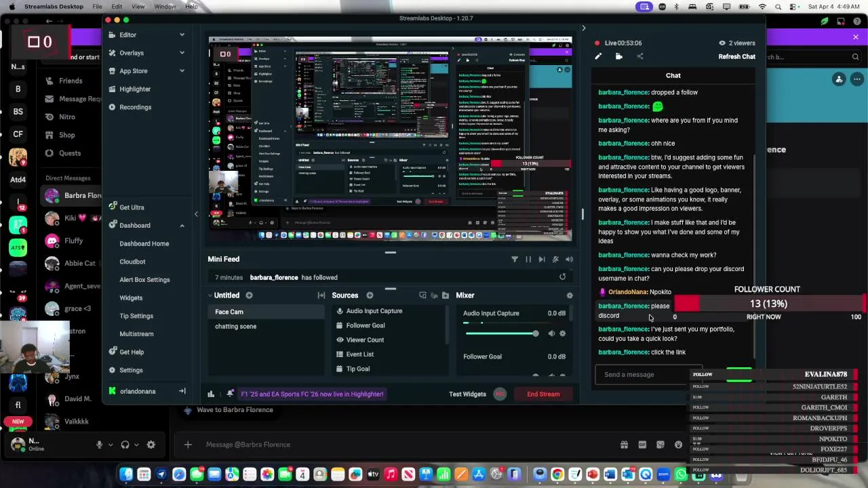Click the stream preview thumbnail
This screenshot has height=488, width=868.
(391, 139)
